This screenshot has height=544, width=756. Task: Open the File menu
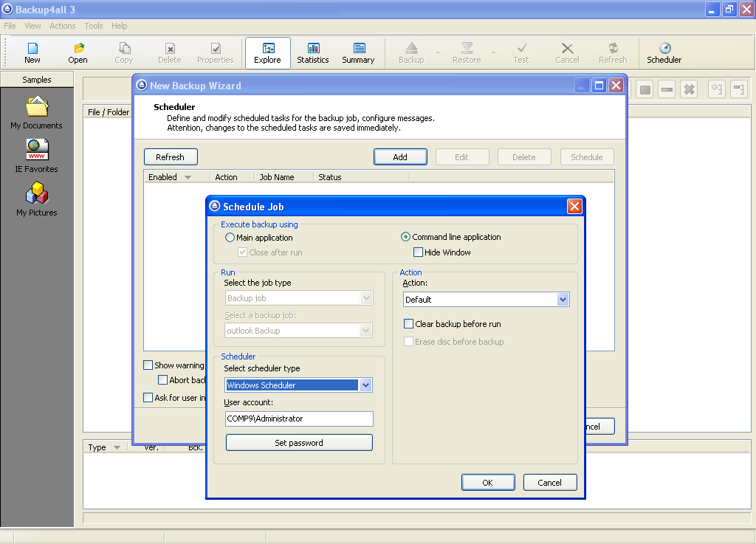pyautogui.click(x=10, y=26)
